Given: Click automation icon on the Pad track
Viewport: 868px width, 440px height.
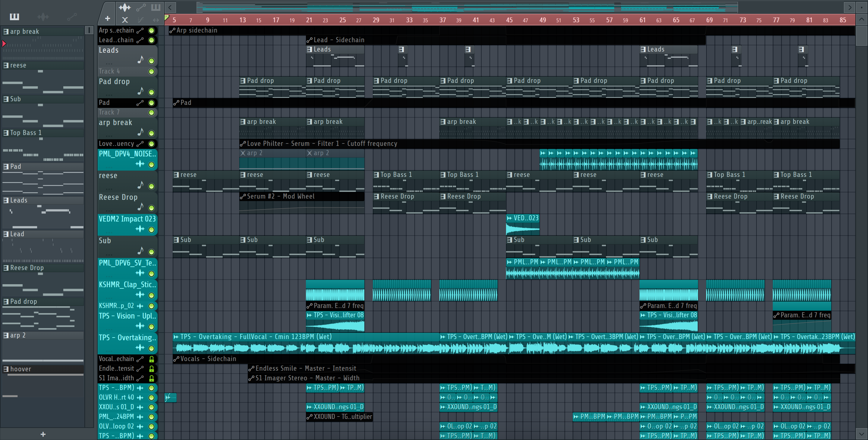Looking at the screenshot, I should tap(140, 103).
